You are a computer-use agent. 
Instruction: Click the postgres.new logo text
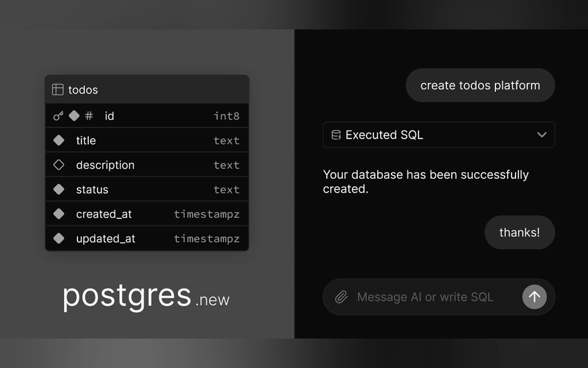(146, 297)
